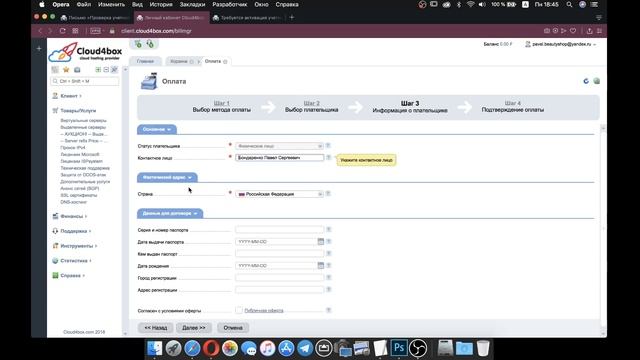Click the second green icon above the tabs
Viewport: 640px width, 360px height.
pyautogui.click(x=150, y=44)
